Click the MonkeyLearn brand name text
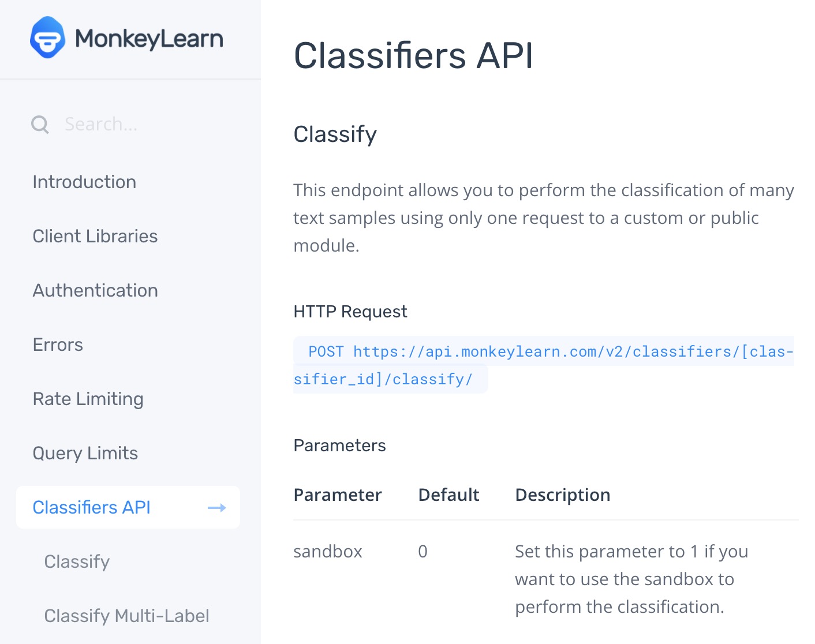The width and height of the screenshot is (815, 644). (149, 39)
